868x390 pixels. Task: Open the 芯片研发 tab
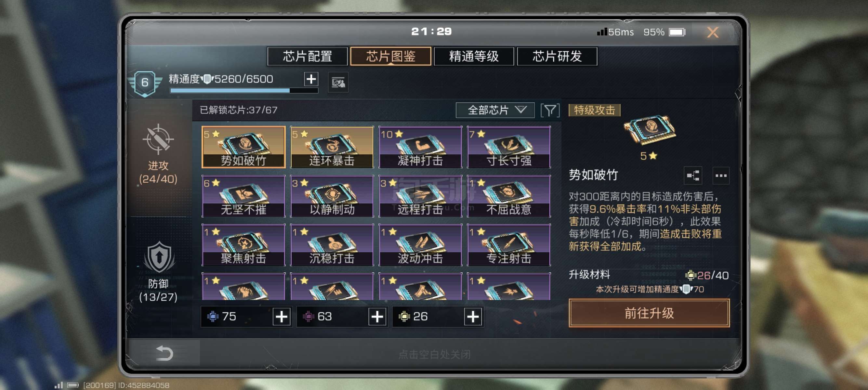557,56
